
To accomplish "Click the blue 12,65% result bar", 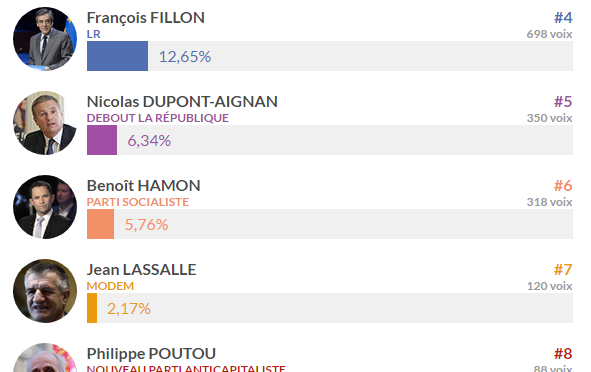I will [x=117, y=56].
